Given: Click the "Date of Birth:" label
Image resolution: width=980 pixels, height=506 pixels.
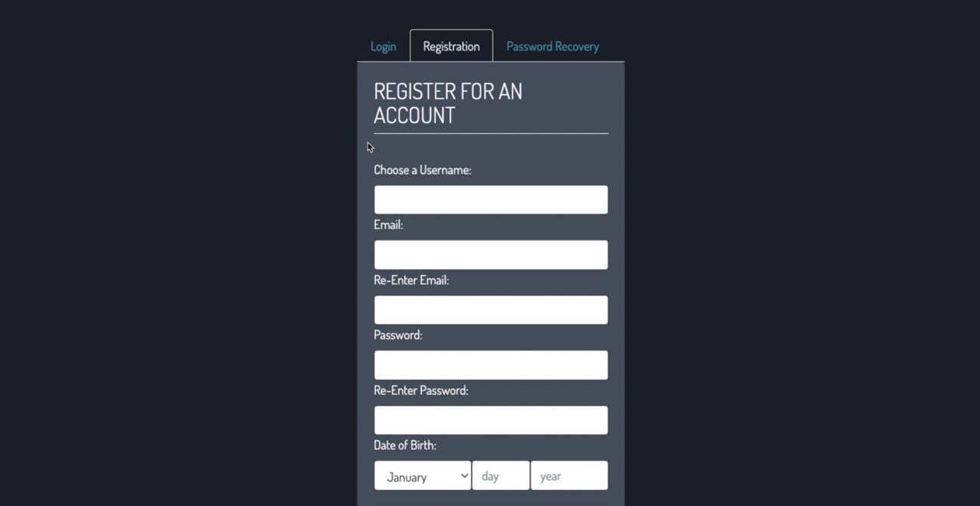Looking at the screenshot, I should tap(405, 446).
